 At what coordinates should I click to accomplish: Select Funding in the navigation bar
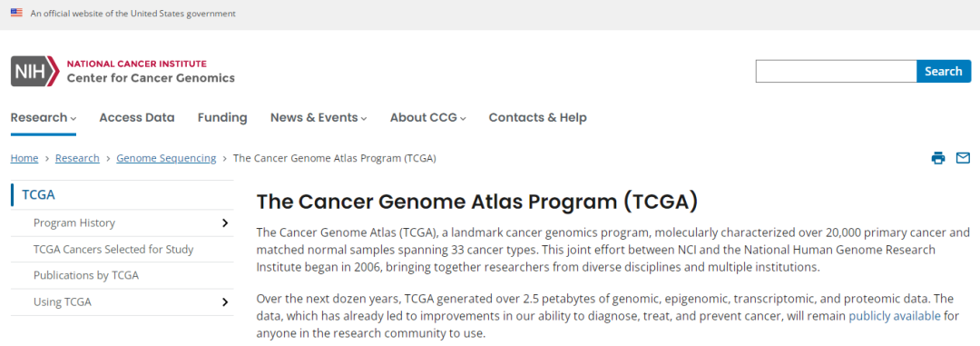(222, 118)
